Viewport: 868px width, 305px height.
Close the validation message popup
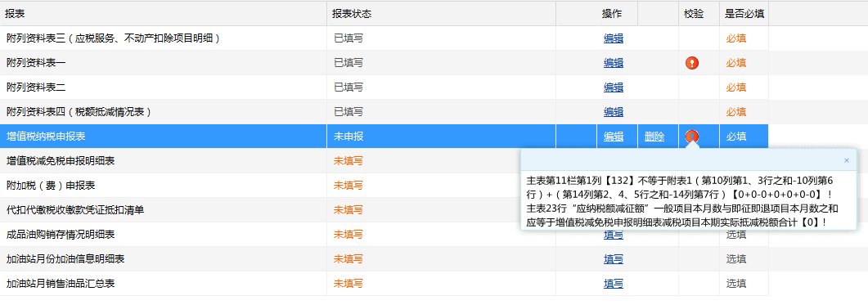(846, 160)
